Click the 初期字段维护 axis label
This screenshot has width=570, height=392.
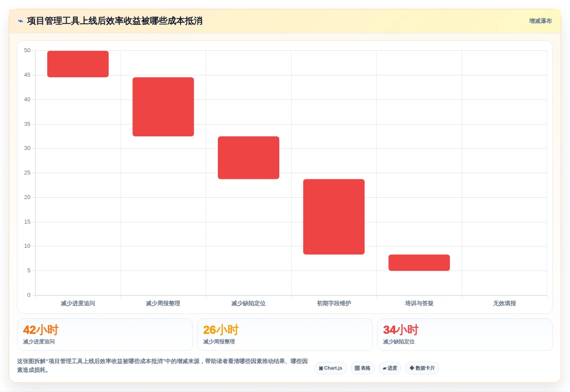334,303
